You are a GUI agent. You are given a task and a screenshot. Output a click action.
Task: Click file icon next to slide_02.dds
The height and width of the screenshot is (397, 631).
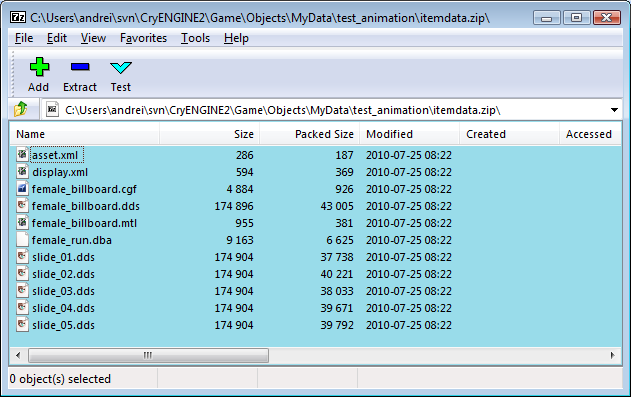[23, 273]
